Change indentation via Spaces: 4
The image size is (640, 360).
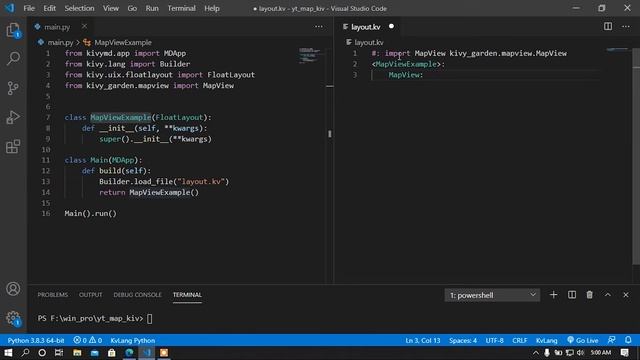463,340
